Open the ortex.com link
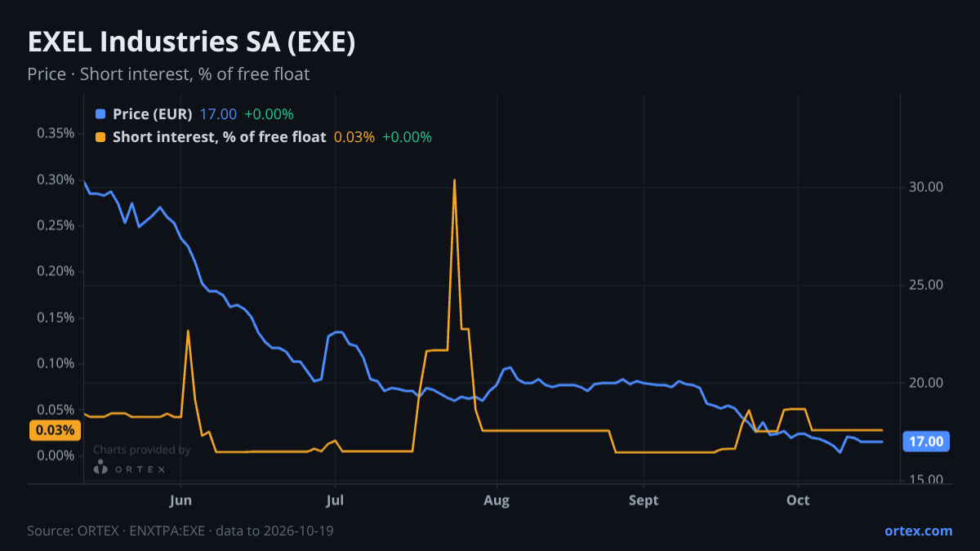Screen dimensions: 980x551 click(x=919, y=531)
